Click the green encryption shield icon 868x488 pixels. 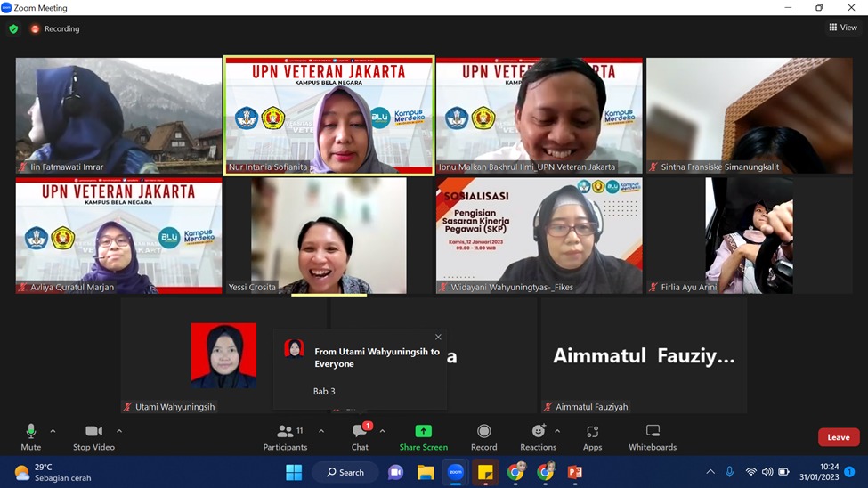(x=13, y=28)
